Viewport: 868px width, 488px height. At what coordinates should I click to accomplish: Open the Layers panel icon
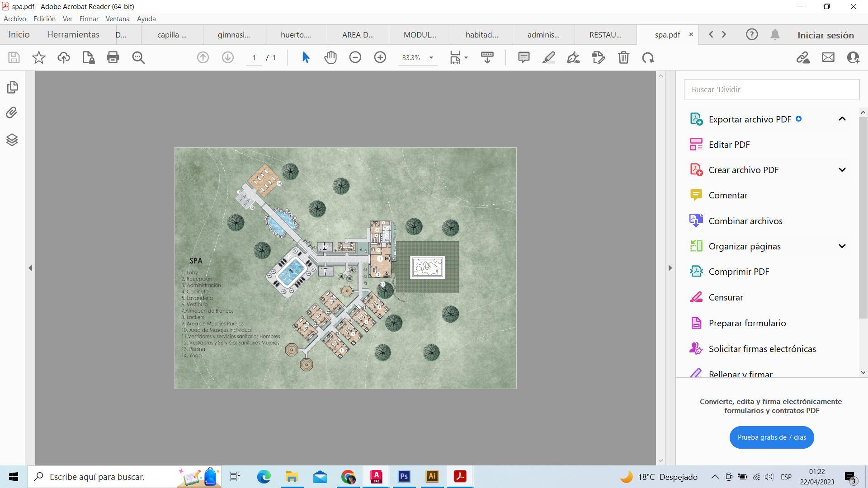12,140
